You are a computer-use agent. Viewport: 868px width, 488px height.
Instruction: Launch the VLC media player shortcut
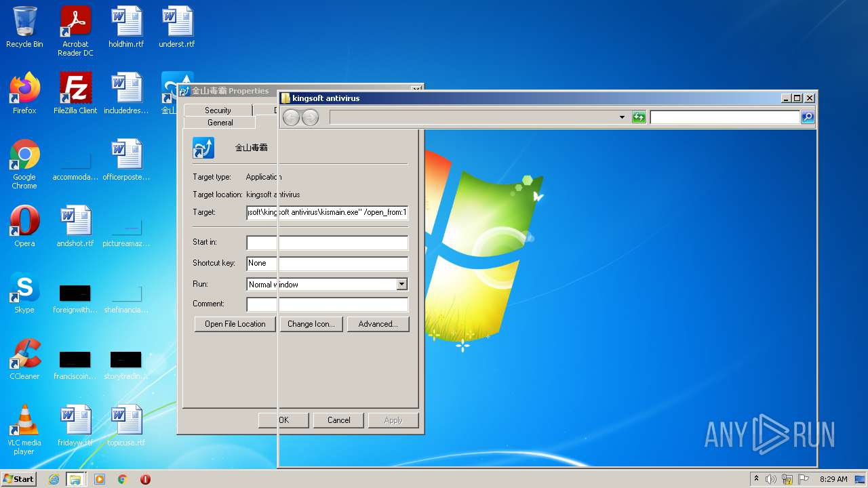coord(24,430)
